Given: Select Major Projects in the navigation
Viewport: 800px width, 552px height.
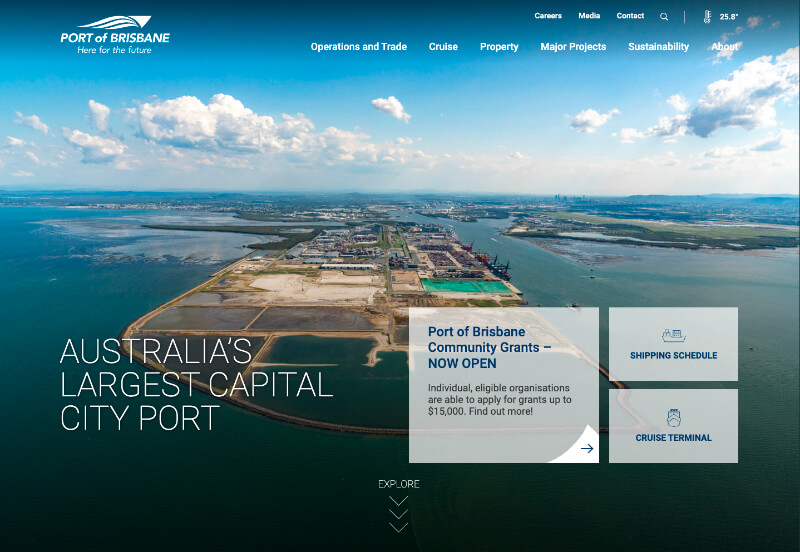Looking at the screenshot, I should click(573, 47).
